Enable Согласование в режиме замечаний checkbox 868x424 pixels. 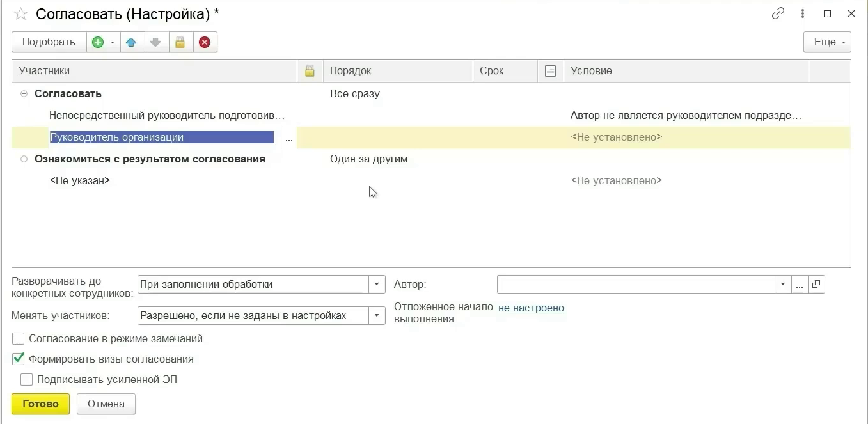pos(19,339)
